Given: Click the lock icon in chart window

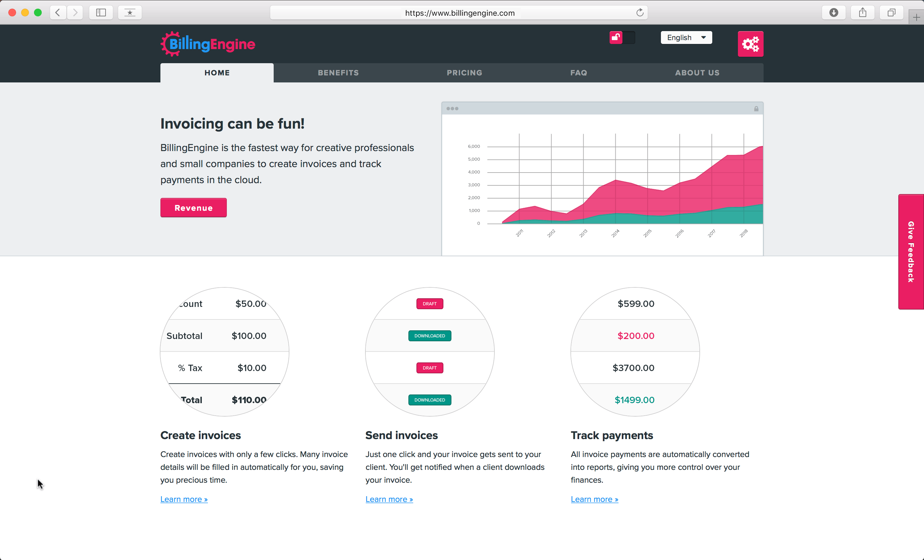Looking at the screenshot, I should point(756,109).
